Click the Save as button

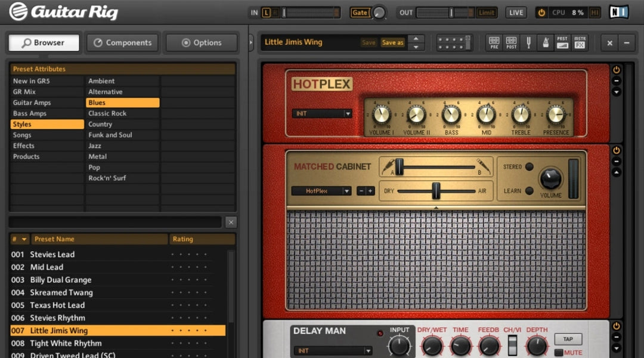pyautogui.click(x=392, y=42)
